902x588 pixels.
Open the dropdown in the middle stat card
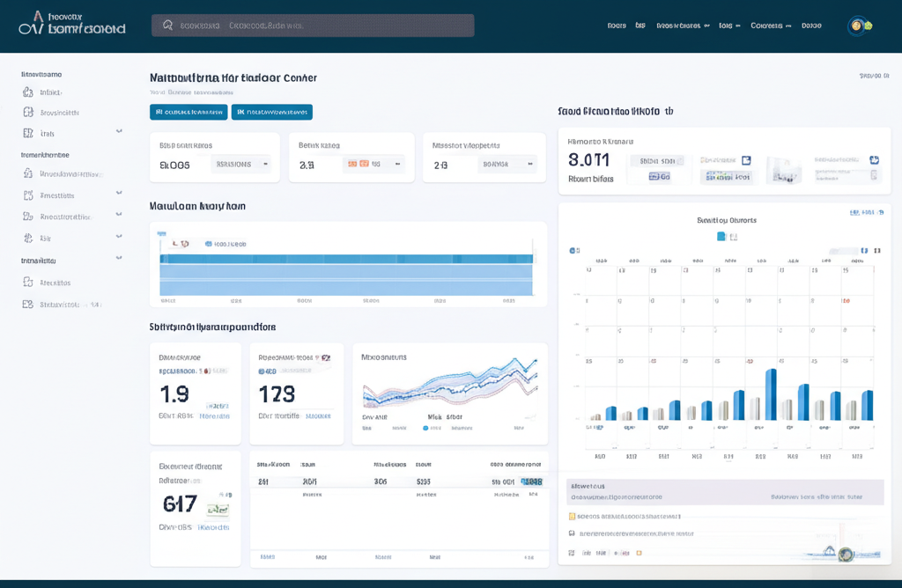pyautogui.click(x=375, y=164)
